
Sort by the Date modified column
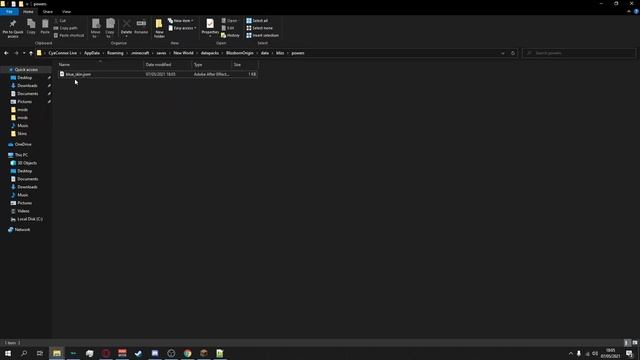(x=167, y=64)
